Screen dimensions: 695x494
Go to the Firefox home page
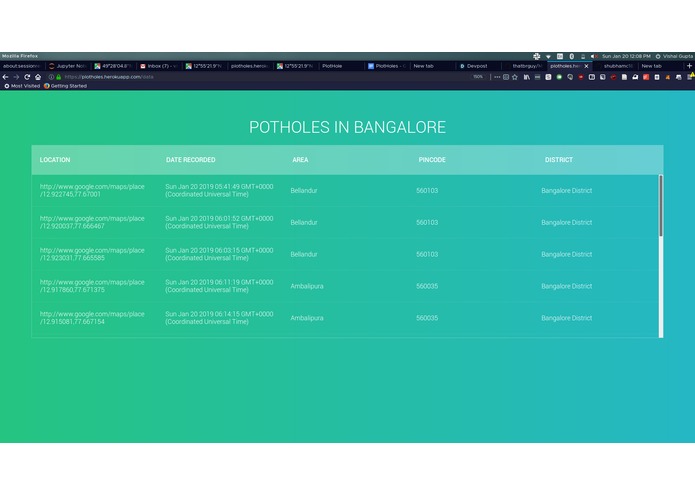click(x=38, y=77)
